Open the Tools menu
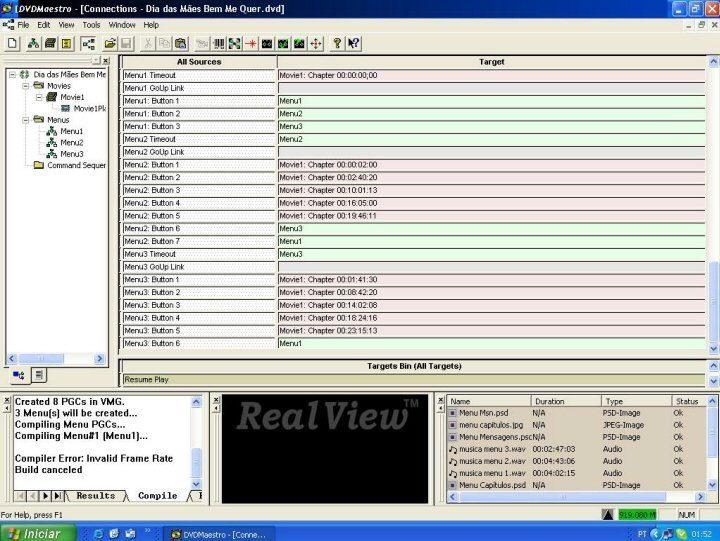The height and width of the screenshot is (541, 720). pyautogui.click(x=91, y=24)
